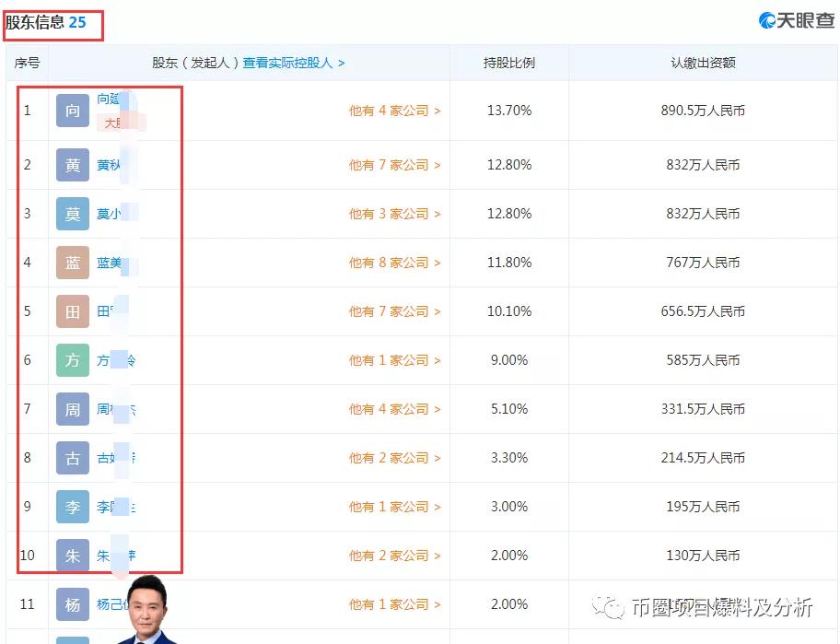Viewport: 840px width, 644px height.
Task: Click shareholder 朱's orange avatar
Action: pos(72,556)
